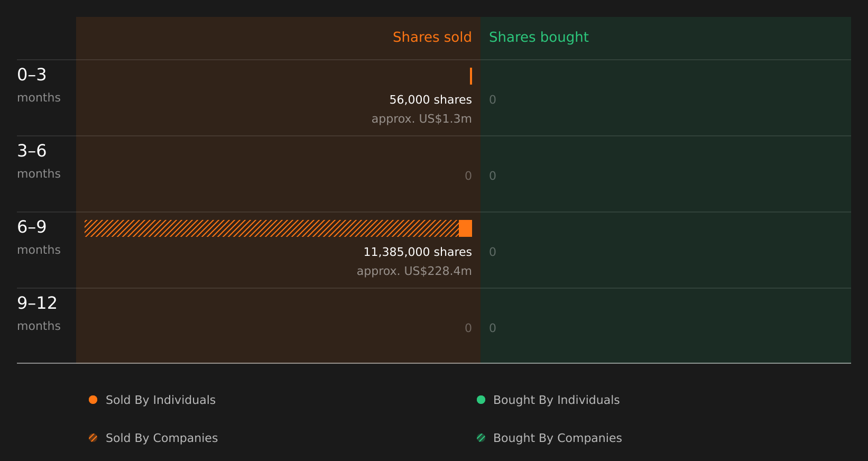Viewport: 868px width, 461px height.
Task: Click the hatched companies bar in 6–9 months
Action: pyautogui.click(x=272, y=228)
